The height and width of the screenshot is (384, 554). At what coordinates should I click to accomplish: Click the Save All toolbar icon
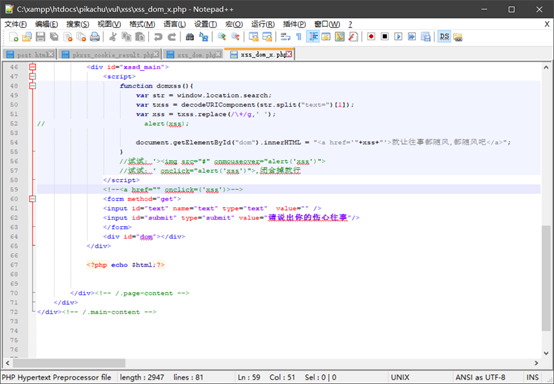click(x=54, y=37)
